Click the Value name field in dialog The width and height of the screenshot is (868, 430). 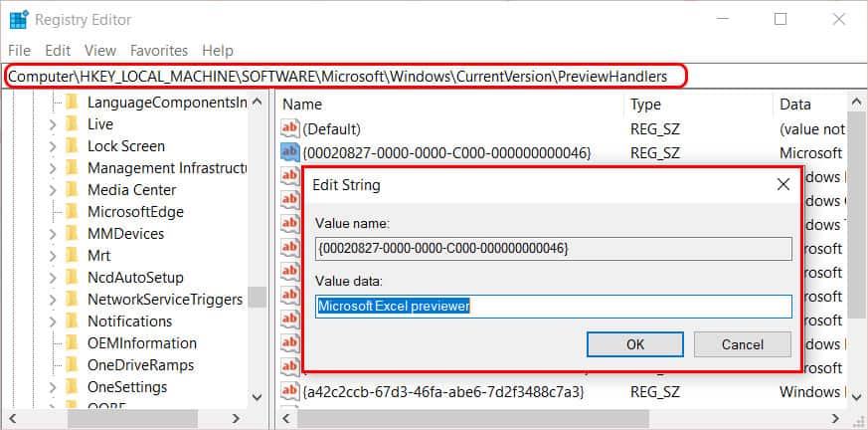click(x=554, y=250)
